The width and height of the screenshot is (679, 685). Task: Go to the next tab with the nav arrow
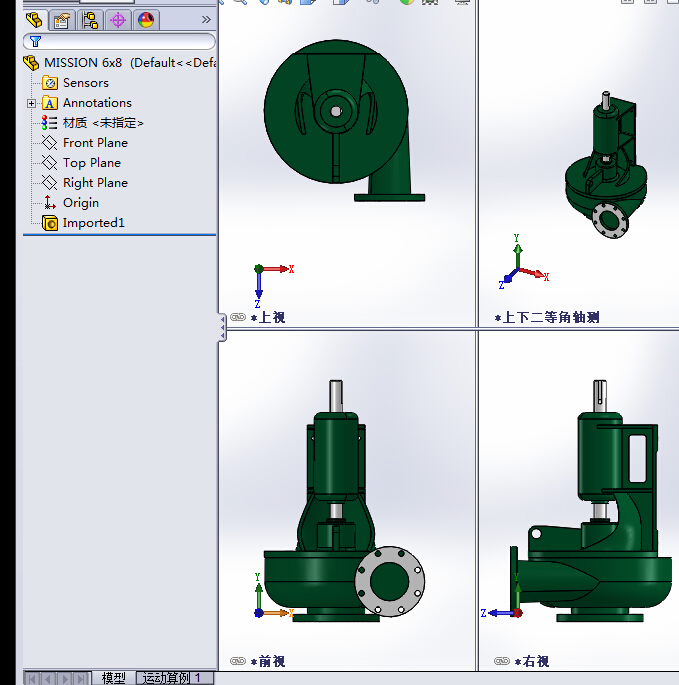click(65, 678)
